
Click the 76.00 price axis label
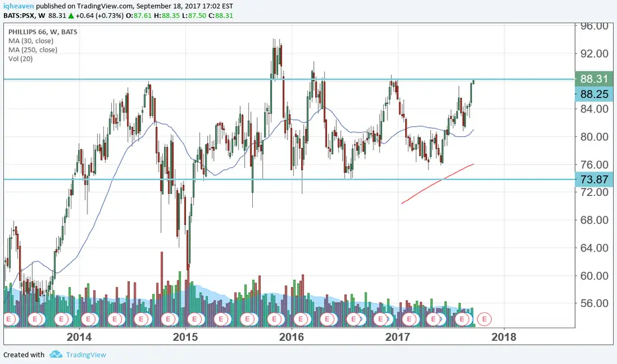coord(594,165)
